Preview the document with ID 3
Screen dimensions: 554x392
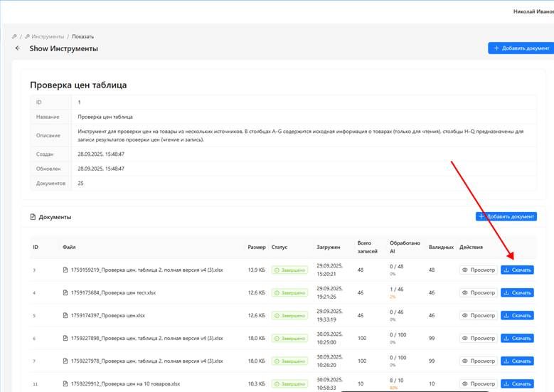(x=478, y=270)
